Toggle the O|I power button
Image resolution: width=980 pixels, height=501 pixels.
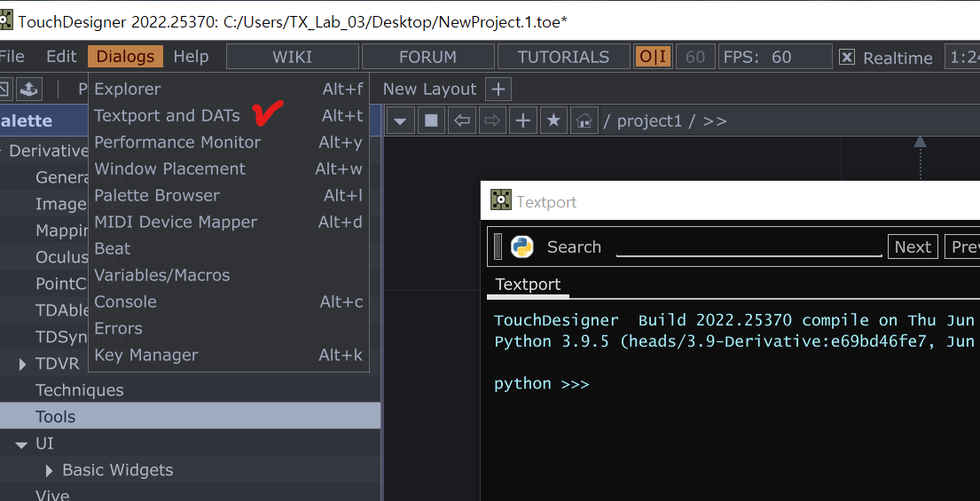pyautogui.click(x=653, y=57)
